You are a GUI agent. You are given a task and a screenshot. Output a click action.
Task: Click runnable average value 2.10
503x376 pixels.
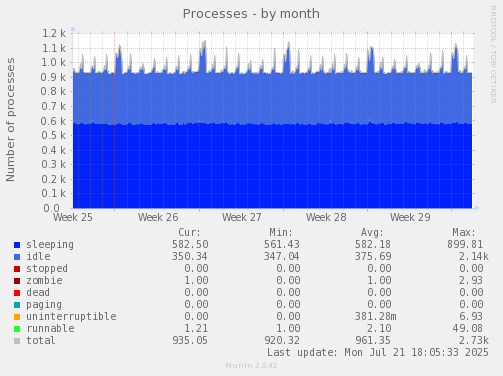(x=379, y=328)
